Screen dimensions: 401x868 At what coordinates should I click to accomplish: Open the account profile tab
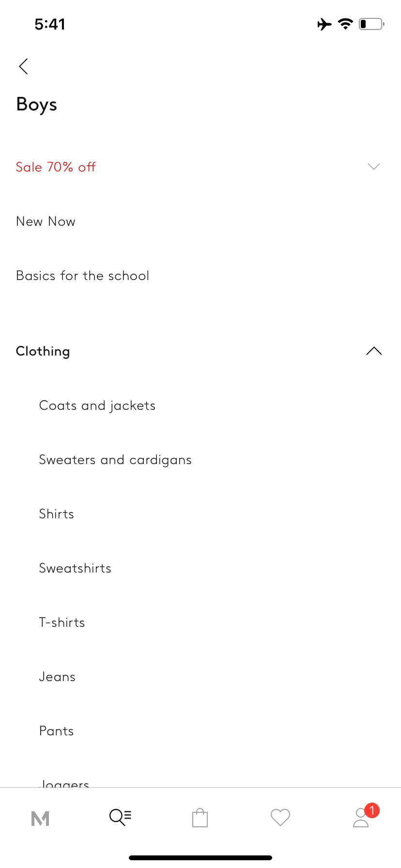click(x=361, y=818)
